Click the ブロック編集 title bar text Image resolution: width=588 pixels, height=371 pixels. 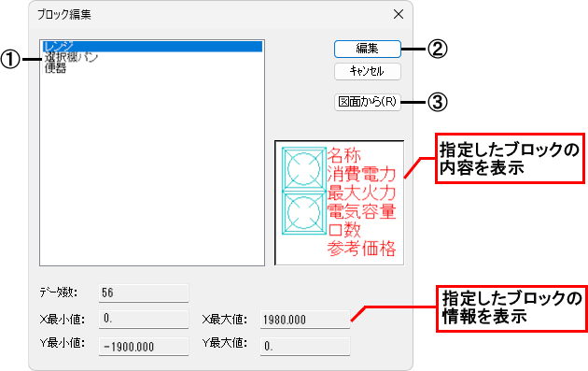point(64,14)
